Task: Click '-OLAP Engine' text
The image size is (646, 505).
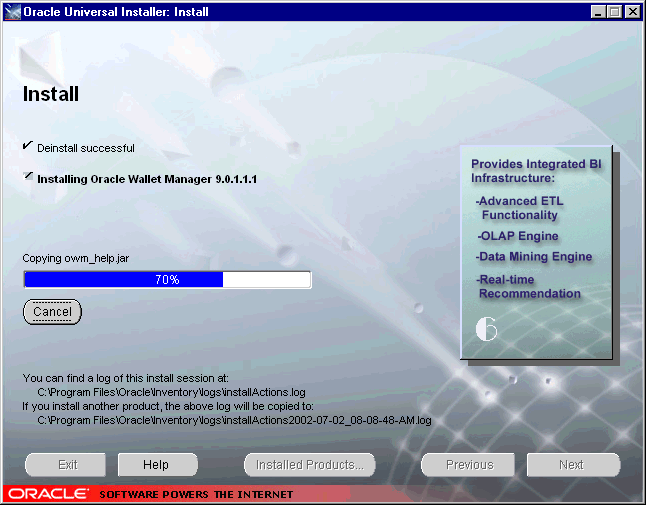Action: pyautogui.click(x=517, y=236)
